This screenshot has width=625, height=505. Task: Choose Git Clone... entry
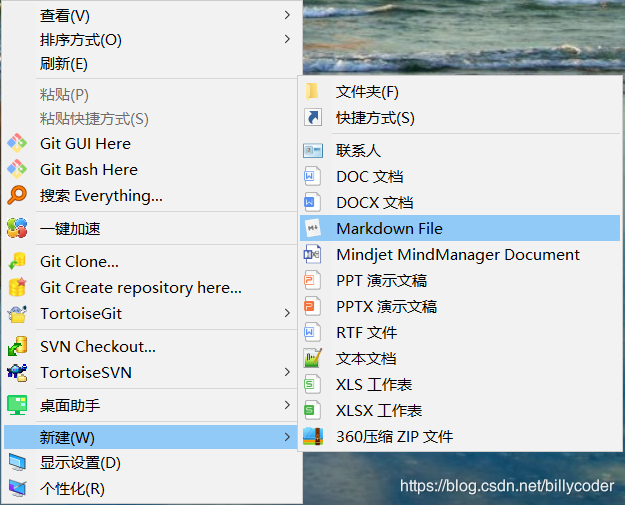pyautogui.click(x=151, y=261)
